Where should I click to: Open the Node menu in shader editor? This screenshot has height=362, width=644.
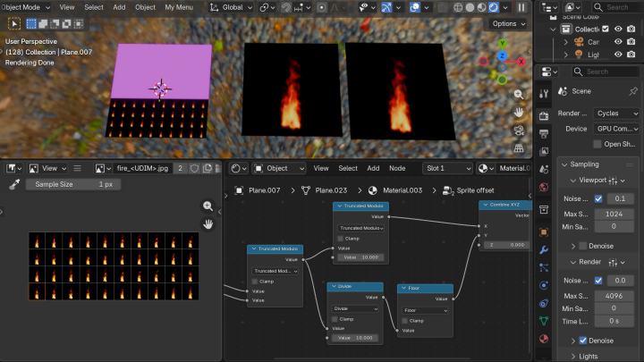click(x=397, y=168)
